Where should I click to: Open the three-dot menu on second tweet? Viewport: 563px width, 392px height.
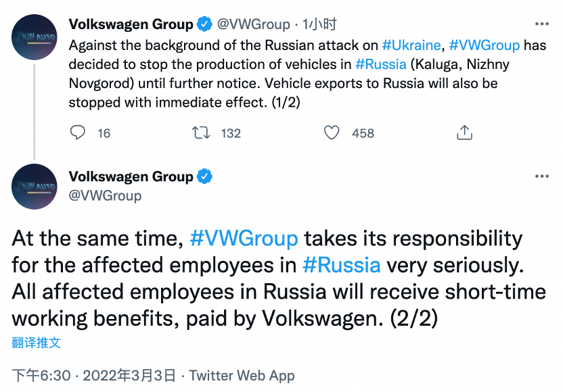(x=542, y=177)
